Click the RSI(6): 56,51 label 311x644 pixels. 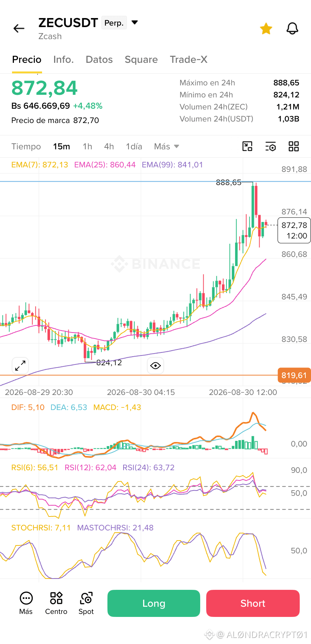click(35, 468)
